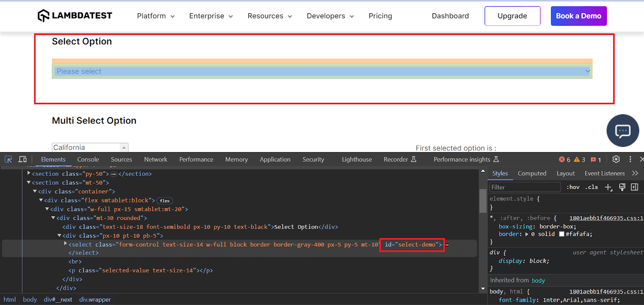
Task: Select the Styles tab
Action: click(x=500, y=173)
